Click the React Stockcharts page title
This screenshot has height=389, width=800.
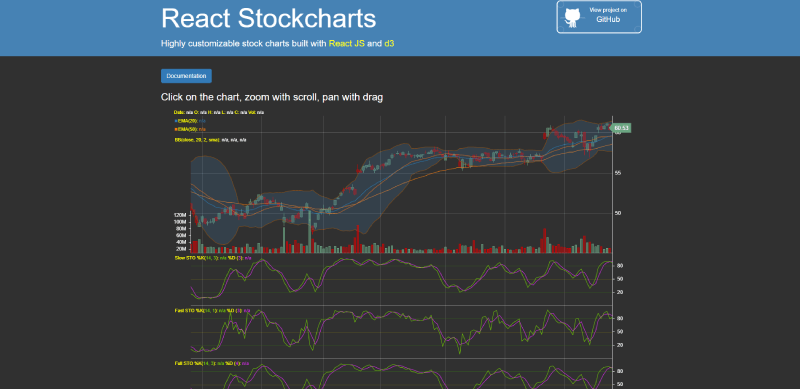[269, 18]
